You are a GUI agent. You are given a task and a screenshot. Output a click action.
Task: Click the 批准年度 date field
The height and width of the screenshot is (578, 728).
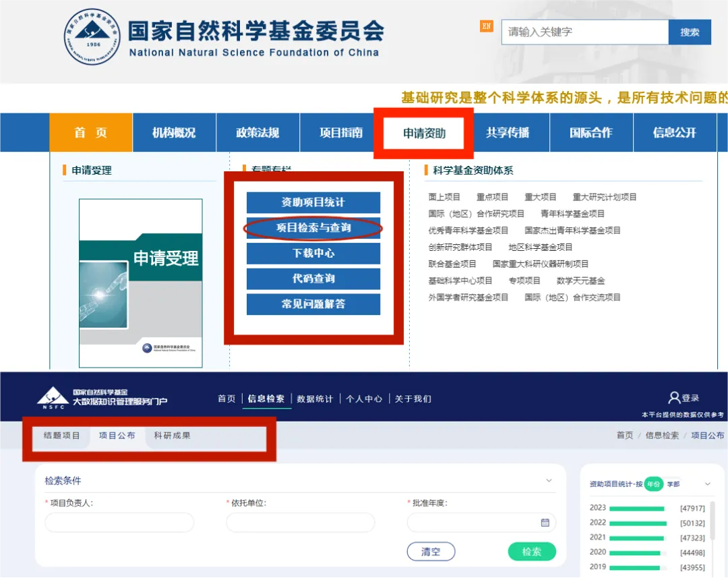[x=481, y=523]
